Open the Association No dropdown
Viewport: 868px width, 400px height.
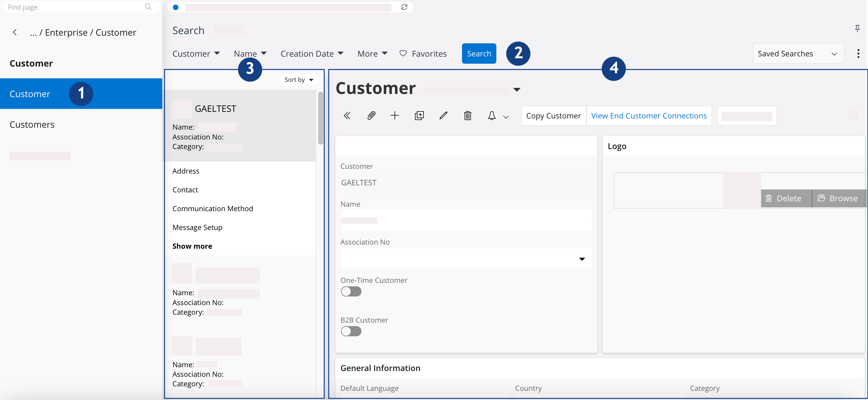point(582,259)
